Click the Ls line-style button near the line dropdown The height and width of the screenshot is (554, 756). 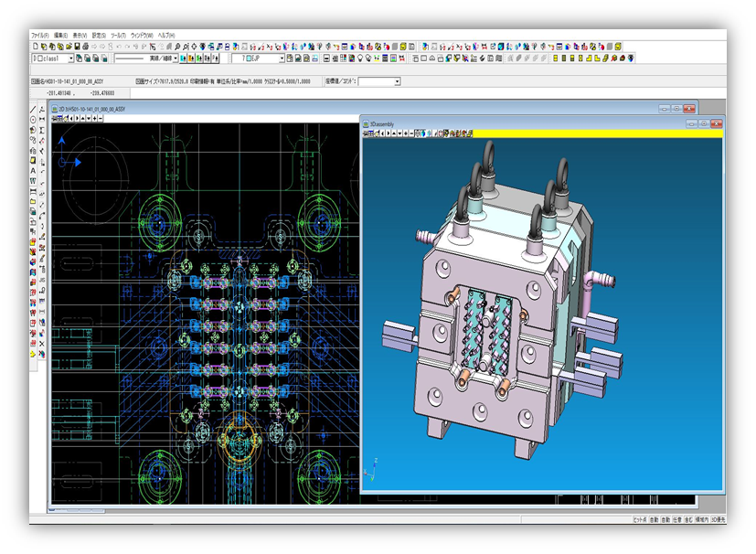coord(183,58)
